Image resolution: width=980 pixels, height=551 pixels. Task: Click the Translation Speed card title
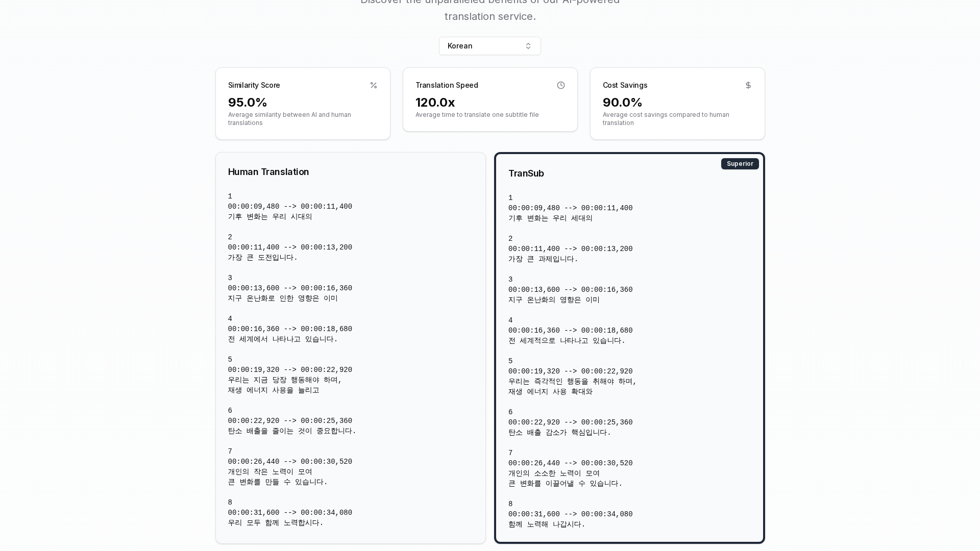[447, 85]
